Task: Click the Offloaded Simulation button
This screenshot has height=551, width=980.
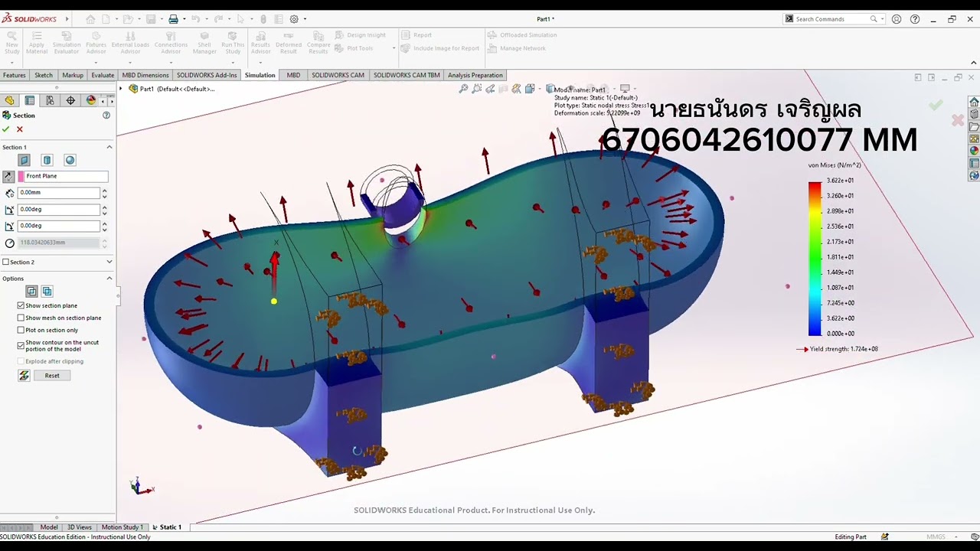Action: point(521,35)
